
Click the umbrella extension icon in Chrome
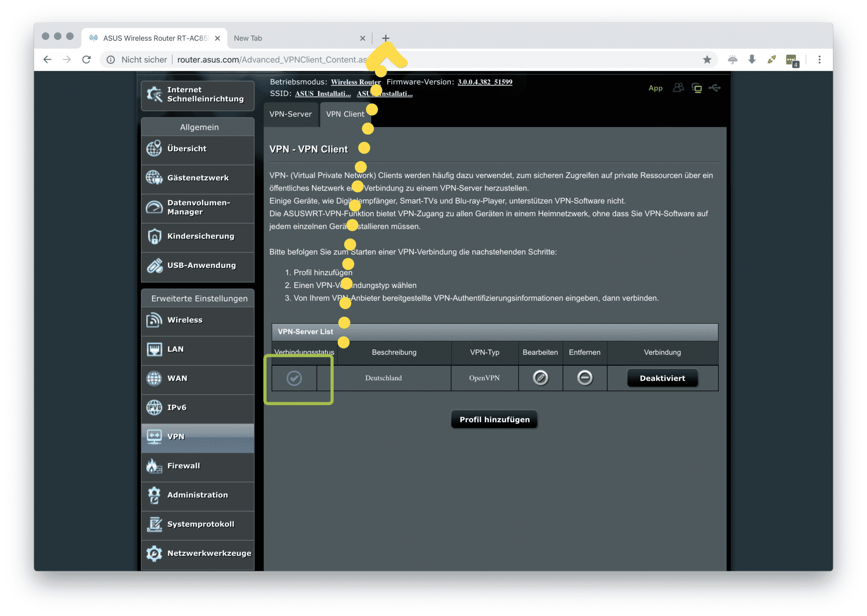coord(732,60)
